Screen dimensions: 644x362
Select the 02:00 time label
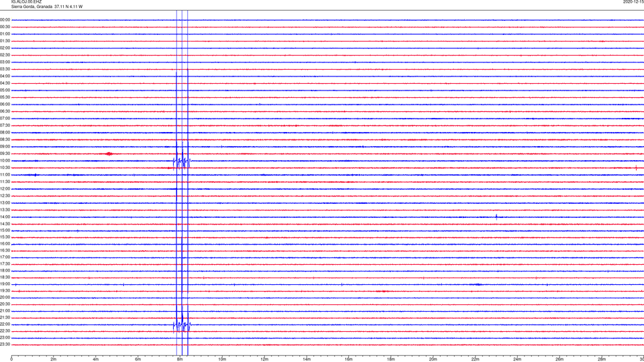tap(5, 48)
